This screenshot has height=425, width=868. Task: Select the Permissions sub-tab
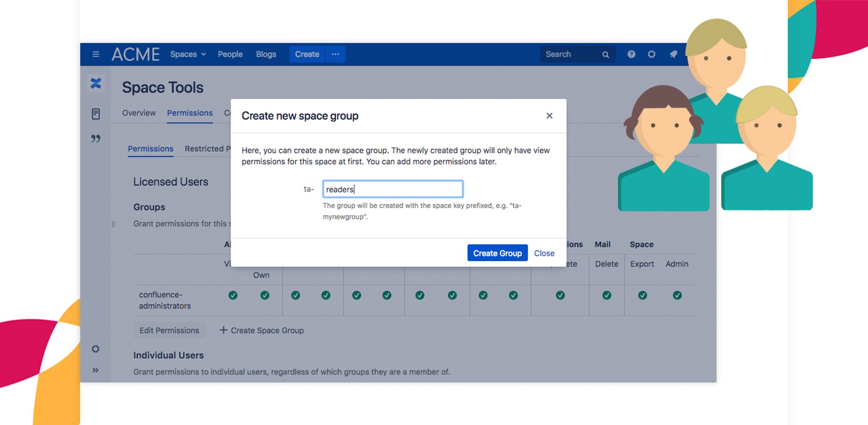click(x=150, y=149)
